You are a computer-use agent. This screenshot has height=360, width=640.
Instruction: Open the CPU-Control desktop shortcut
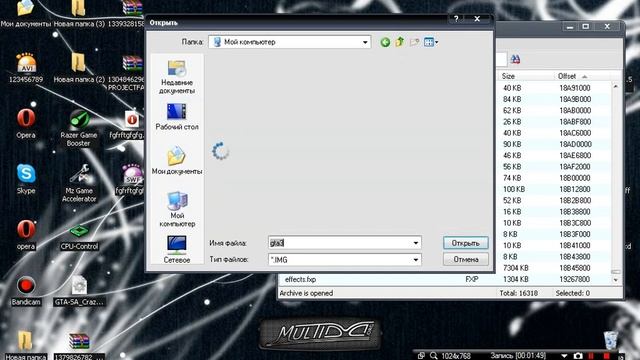coord(79,237)
